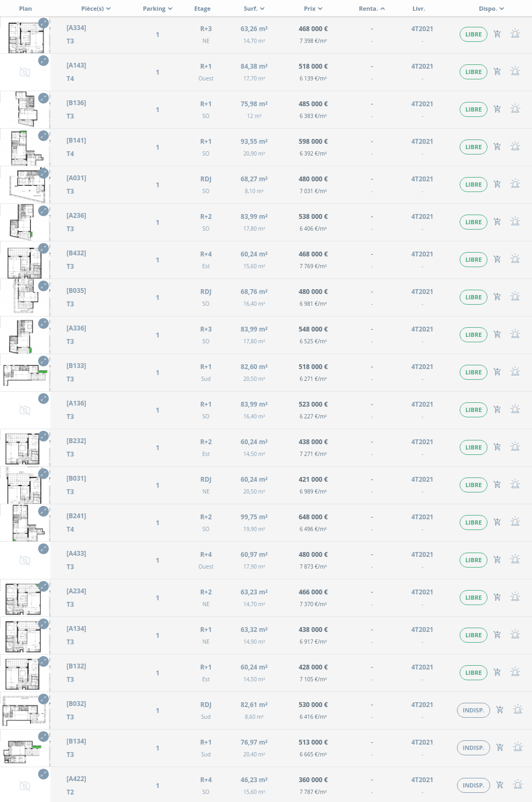
Task: Click the cart icon for lot B032
Action: pos(500,710)
